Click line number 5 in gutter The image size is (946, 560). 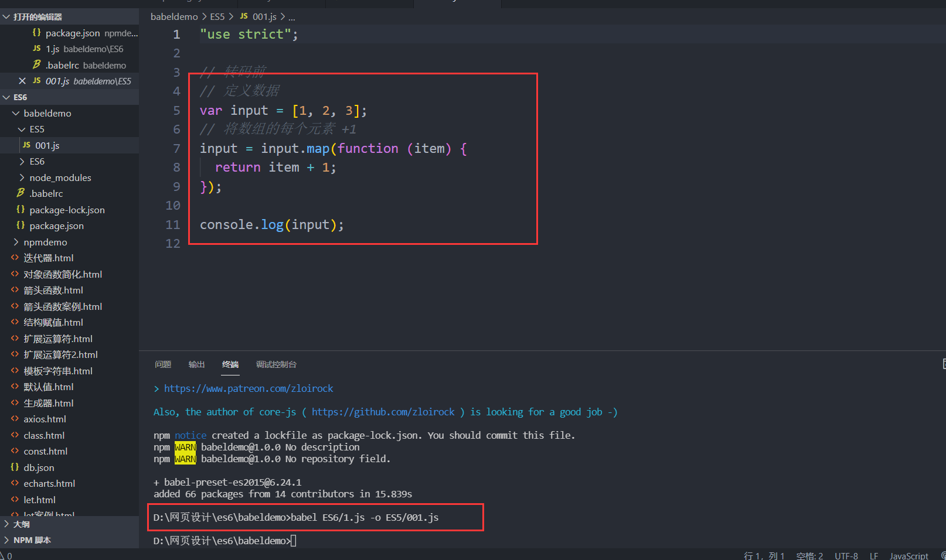point(176,110)
